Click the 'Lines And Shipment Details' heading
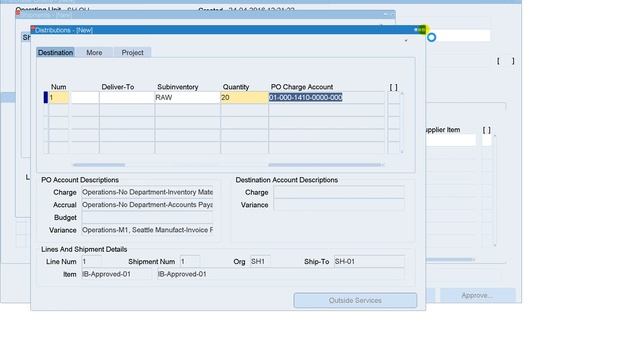The image size is (640, 360). point(84,249)
